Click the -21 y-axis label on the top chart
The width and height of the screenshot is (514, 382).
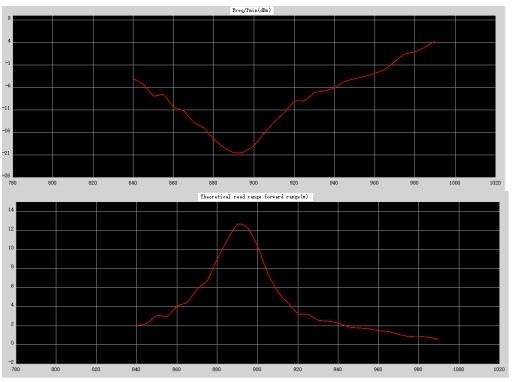pyautogui.click(x=7, y=154)
